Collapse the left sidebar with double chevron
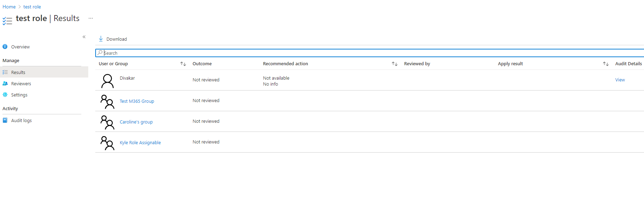The width and height of the screenshot is (644, 221). tap(84, 37)
